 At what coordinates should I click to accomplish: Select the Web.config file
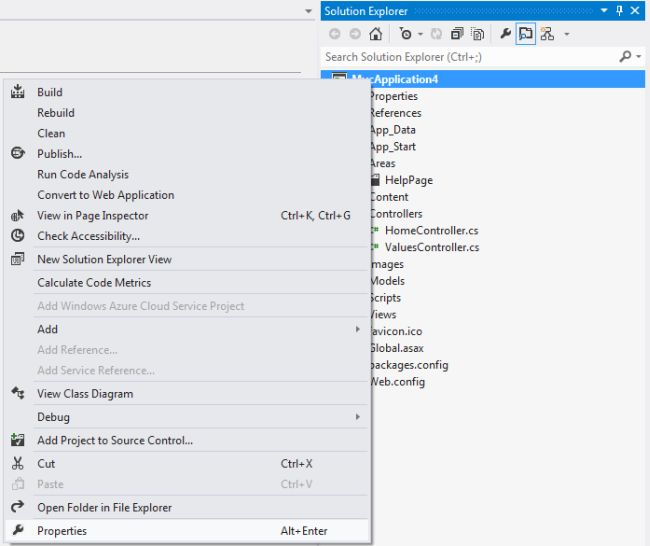tap(398, 382)
